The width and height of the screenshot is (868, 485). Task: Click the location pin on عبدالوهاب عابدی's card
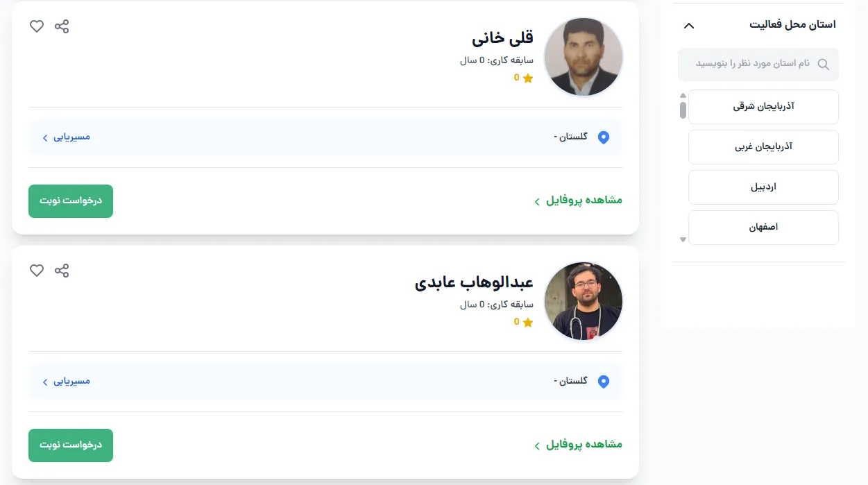tap(604, 382)
